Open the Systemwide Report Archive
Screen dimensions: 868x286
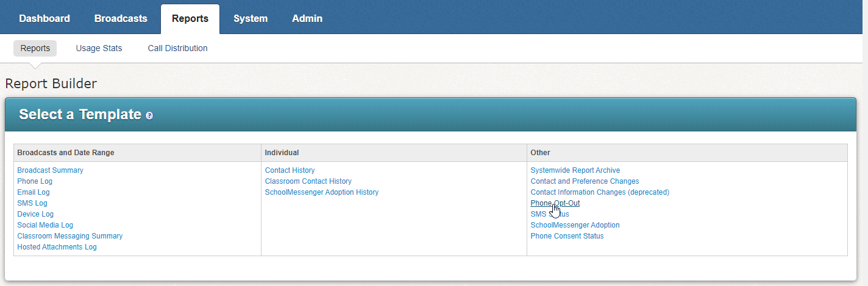click(575, 170)
